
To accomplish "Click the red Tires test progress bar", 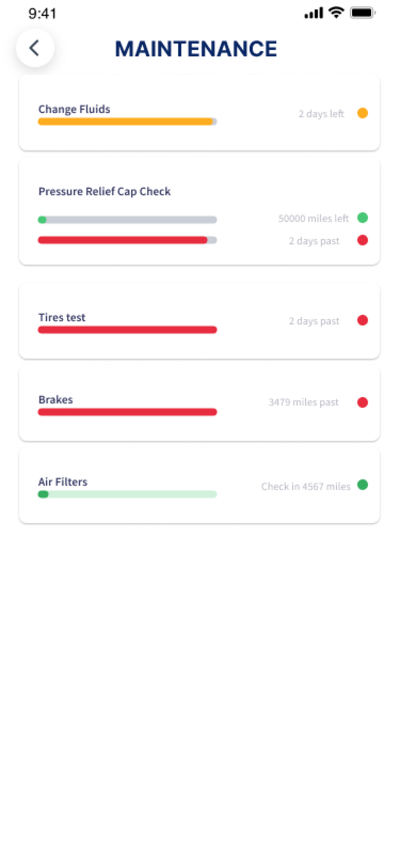I will click(x=127, y=330).
